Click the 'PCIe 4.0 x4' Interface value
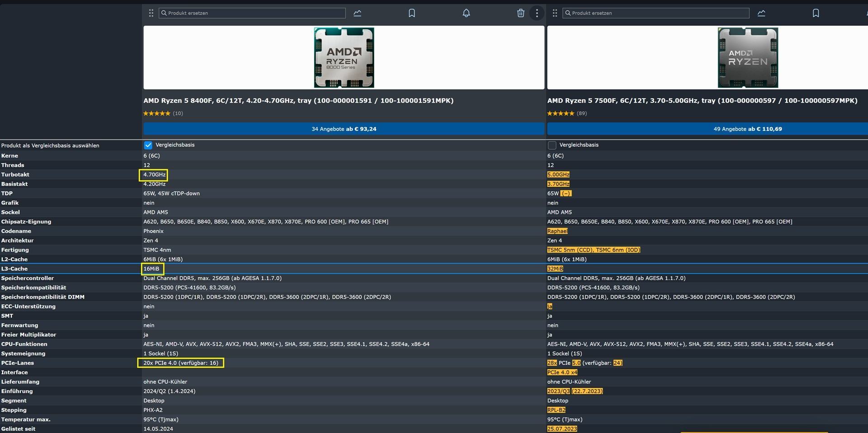The image size is (868, 433). click(562, 372)
